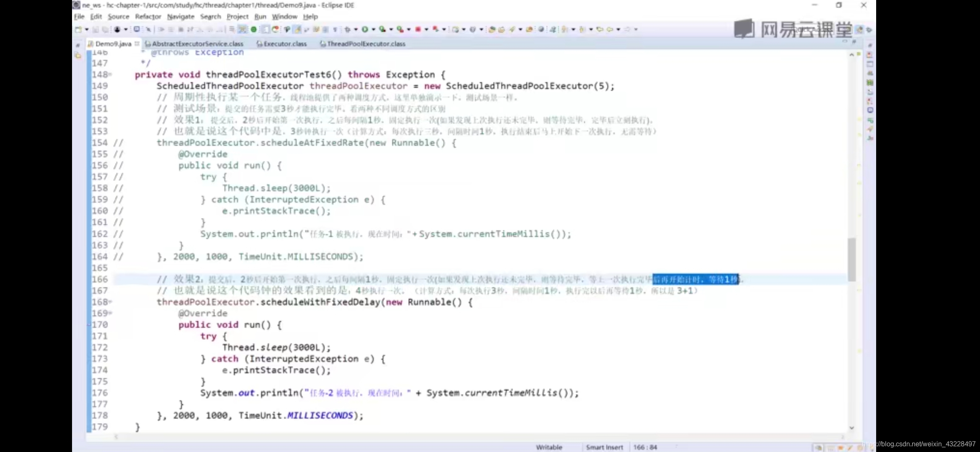The width and height of the screenshot is (980, 452).
Task: Expand the Search dropdown arrow
Action: coord(520,29)
